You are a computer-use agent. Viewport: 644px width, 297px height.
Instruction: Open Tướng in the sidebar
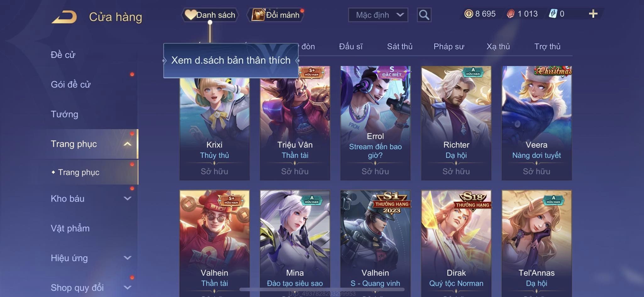point(64,114)
